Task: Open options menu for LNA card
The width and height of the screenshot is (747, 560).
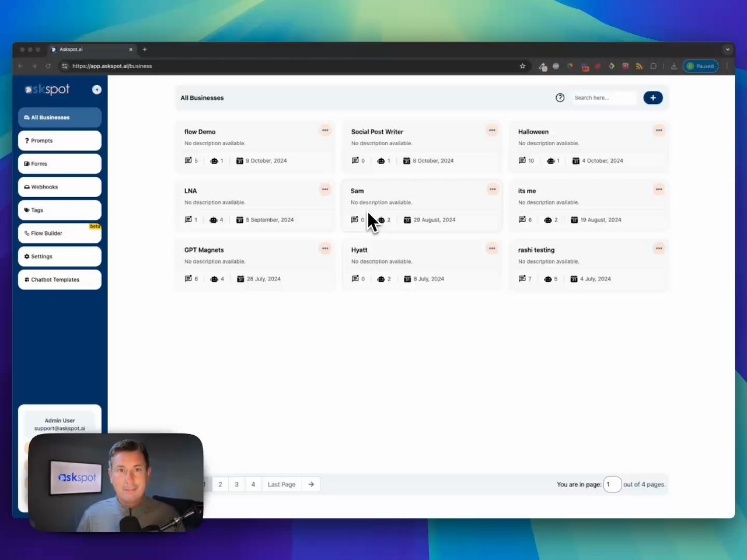Action: point(325,189)
